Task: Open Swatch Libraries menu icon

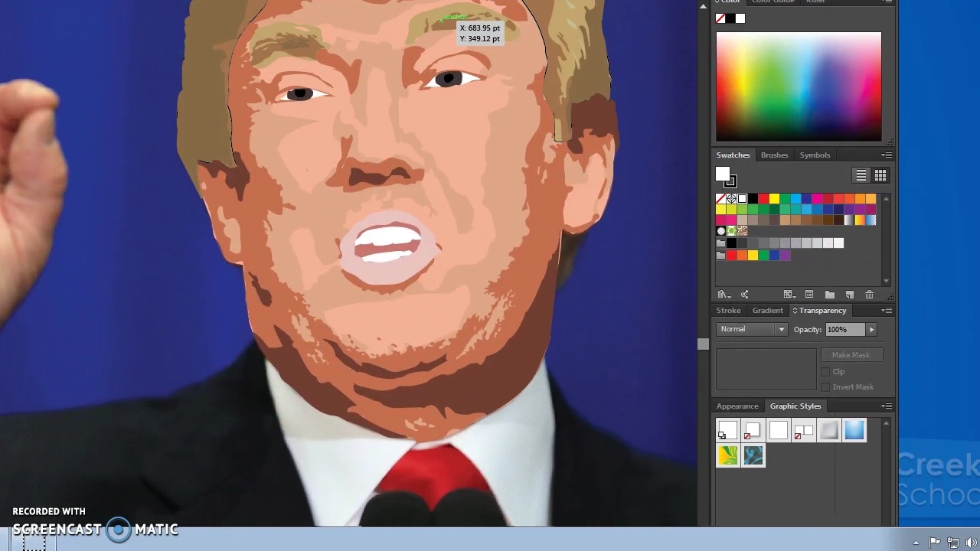Action: tap(723, 295)
